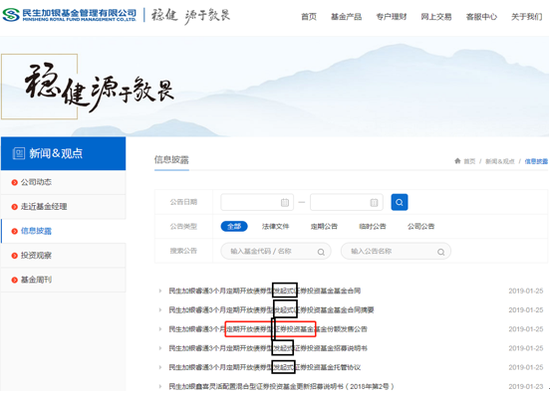The image size is (550, 396).
Task: Click the magnifier in the announcement name field
Action: click(x=441, y=252)
